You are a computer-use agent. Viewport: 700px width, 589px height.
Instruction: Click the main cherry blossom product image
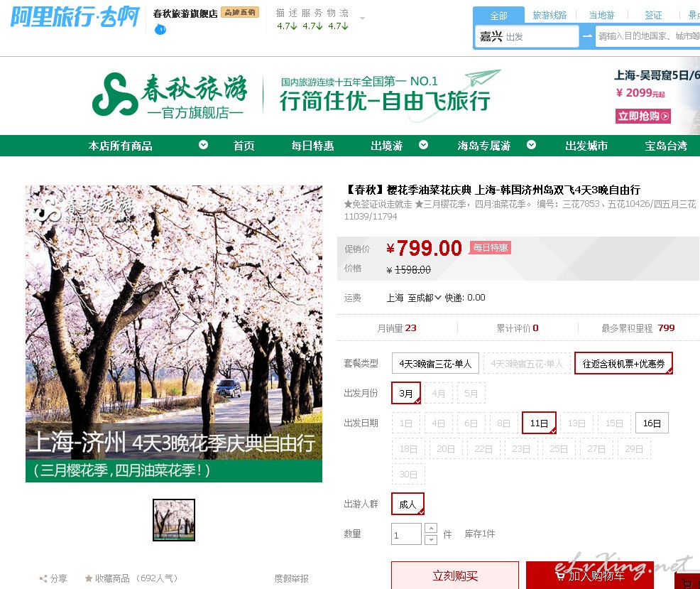[174, 334]
